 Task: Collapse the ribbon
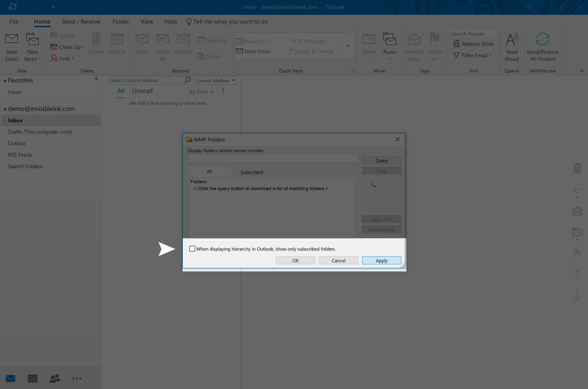[582, 71]
